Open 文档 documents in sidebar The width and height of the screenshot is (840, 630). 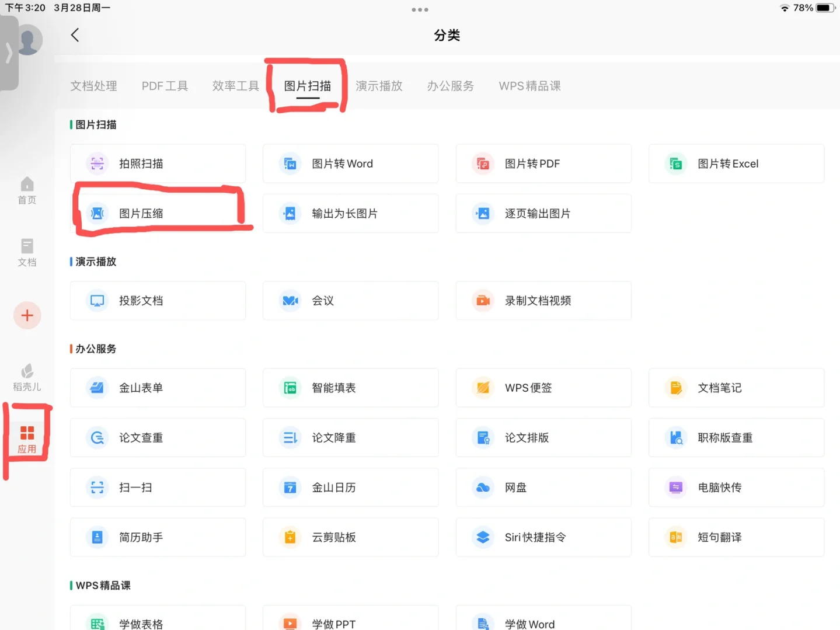27,253
